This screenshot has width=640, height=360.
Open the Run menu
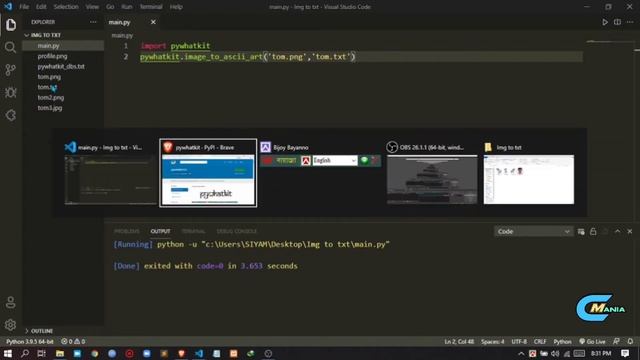[127, 7]
